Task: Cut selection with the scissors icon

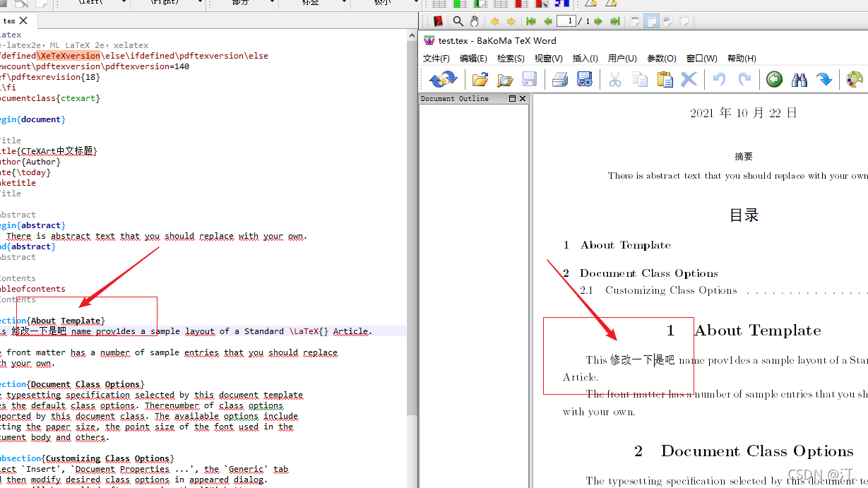Action: [x=615, y=79]
